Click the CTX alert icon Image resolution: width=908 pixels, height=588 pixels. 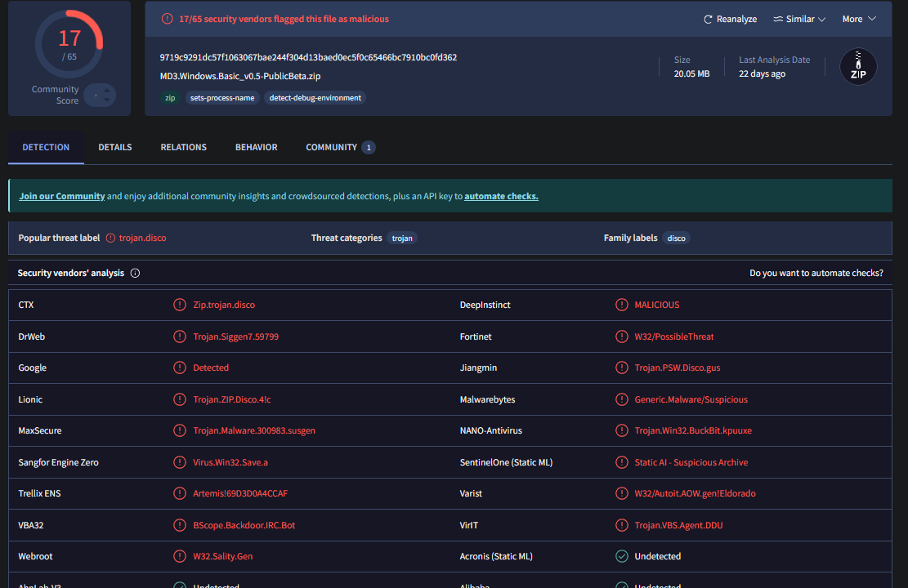(x=180, y=305)
